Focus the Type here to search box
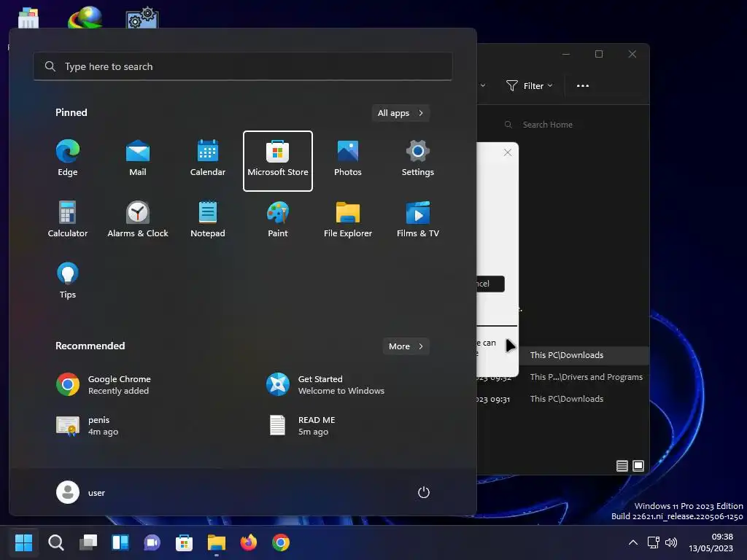This screenshot has height=560, width=747. (x=242, y=66)
